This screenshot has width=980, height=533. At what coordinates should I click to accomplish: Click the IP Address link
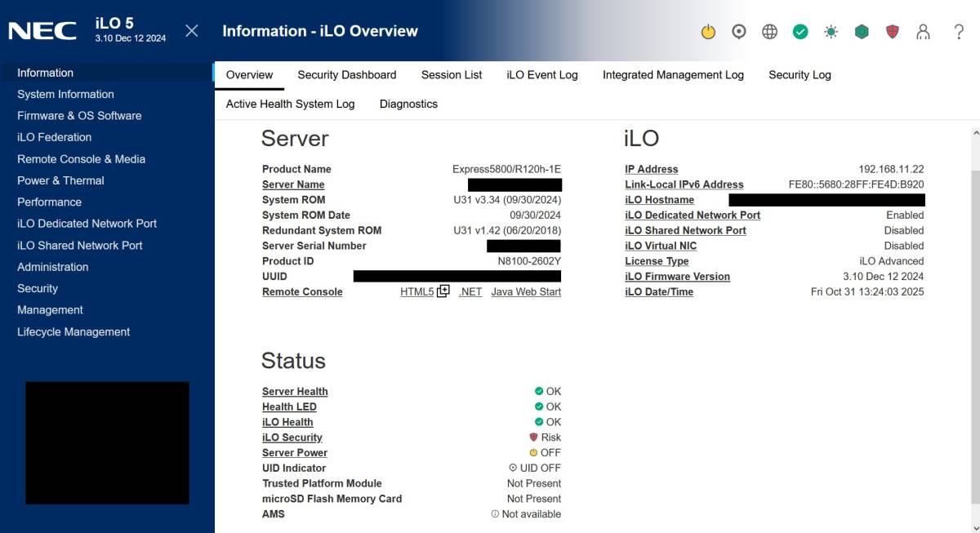tap(651, 170)
